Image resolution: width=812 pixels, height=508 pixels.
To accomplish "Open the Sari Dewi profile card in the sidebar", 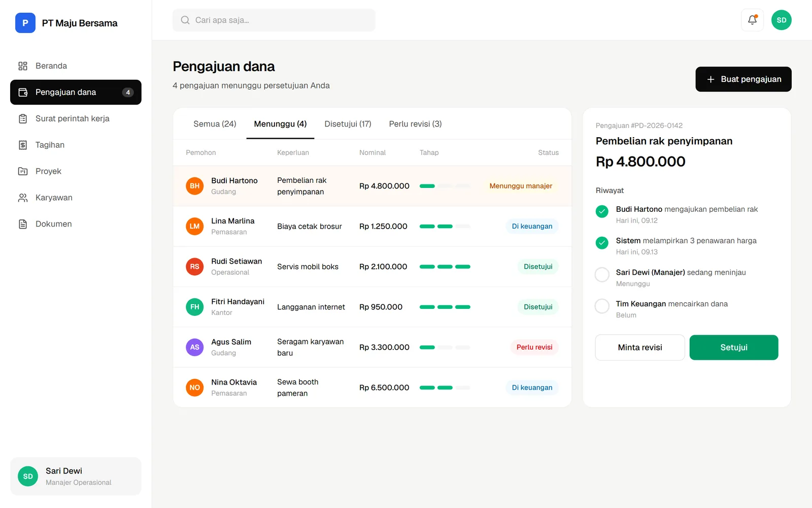I will click(76, 476).
